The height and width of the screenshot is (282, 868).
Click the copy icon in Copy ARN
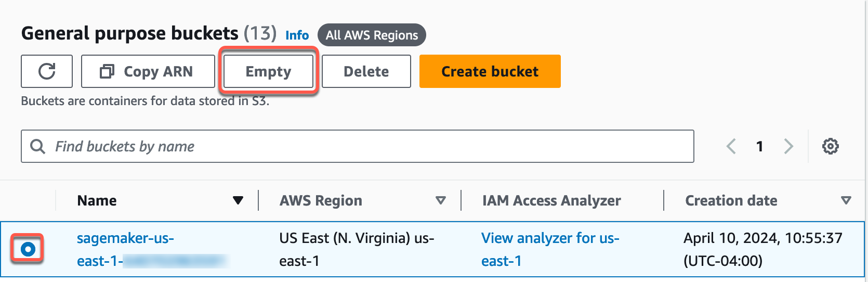pyautogui.click(x=107, y=71)
